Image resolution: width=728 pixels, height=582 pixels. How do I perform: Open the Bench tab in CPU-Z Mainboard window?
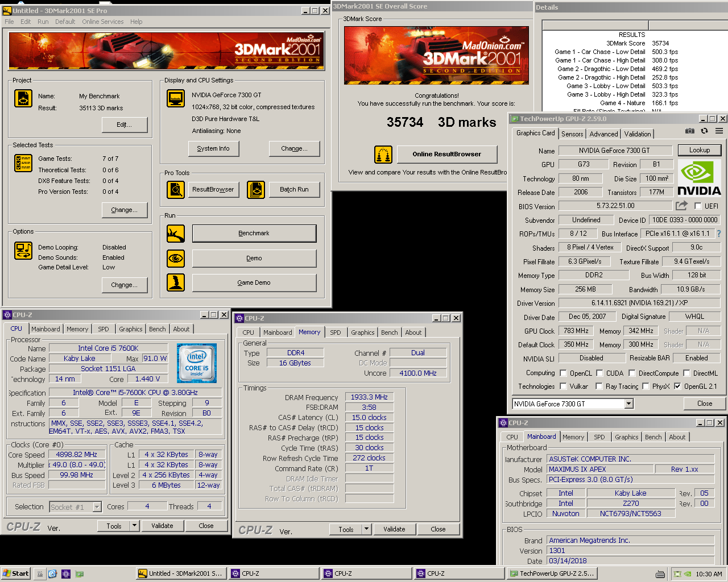653,437
